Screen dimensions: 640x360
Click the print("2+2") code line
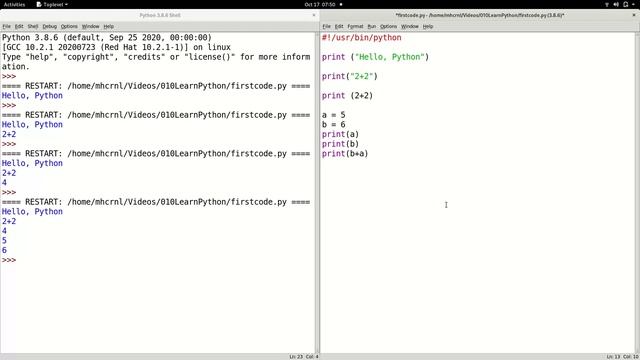click(x=349, y=76)
